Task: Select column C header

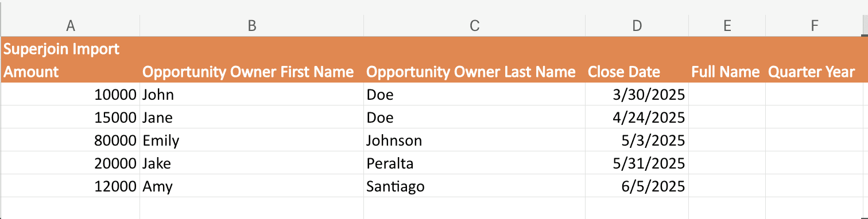Action: tap(474, 25)
